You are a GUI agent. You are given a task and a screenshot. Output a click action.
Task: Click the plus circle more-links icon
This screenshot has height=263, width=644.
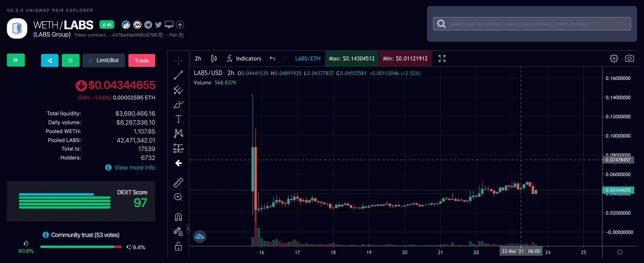(x=180, y=25)
